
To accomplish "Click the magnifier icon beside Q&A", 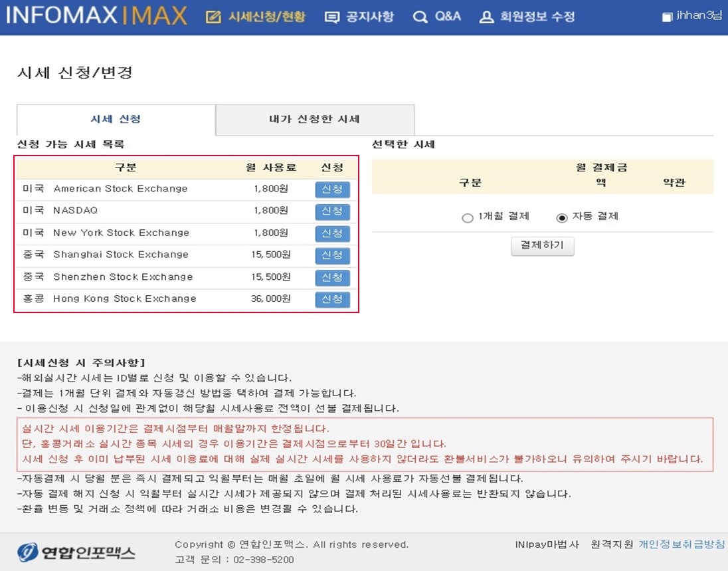I will click(420, 18).
